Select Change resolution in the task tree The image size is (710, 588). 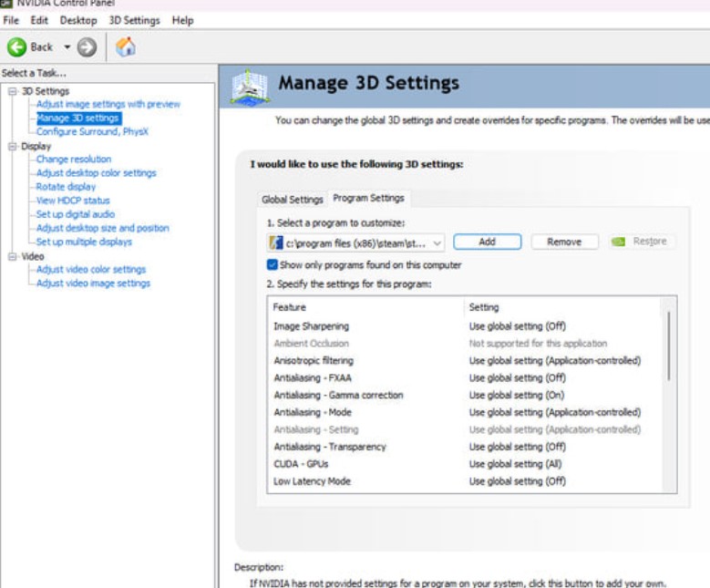pos(74,160)
